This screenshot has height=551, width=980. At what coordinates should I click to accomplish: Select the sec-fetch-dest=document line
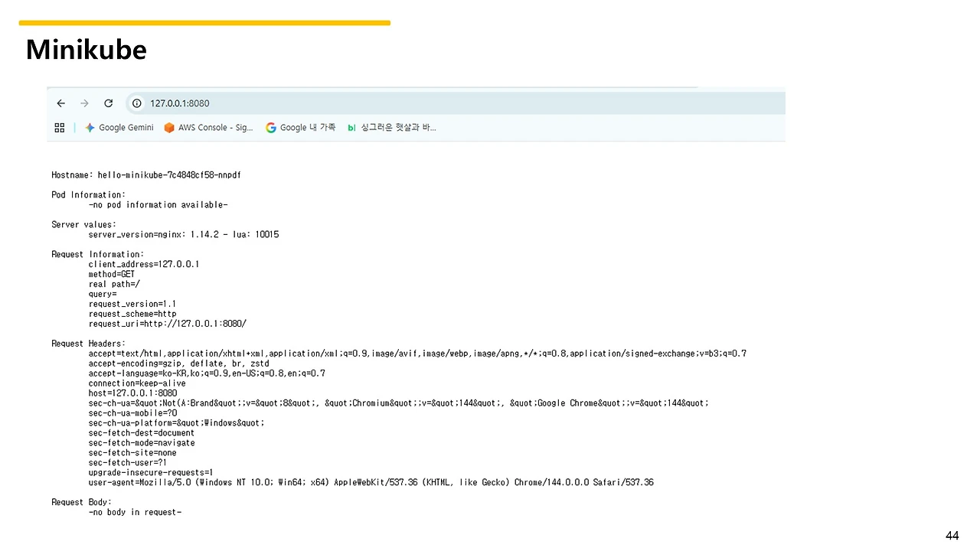tap(142, 434)
